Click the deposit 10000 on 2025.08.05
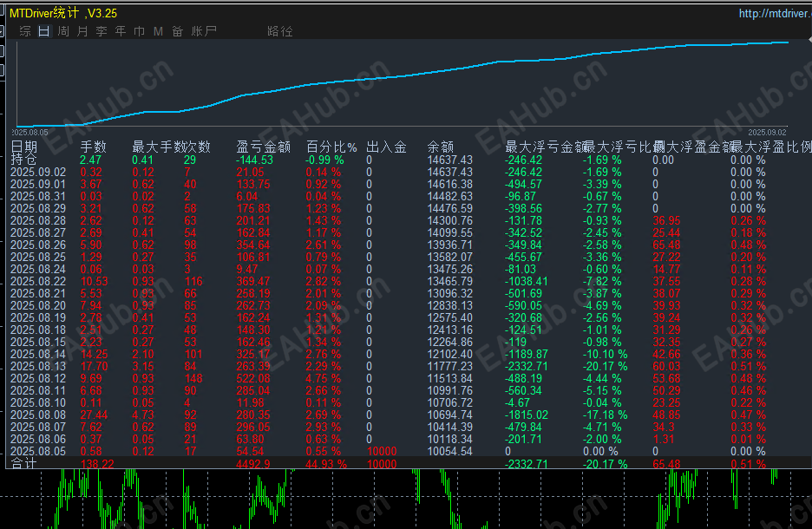Viewport: 812px width, 529px height. [382, 451]
